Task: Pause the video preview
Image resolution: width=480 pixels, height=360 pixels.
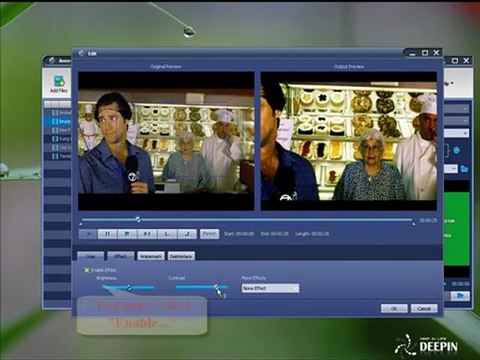Action: (x=107, y=234)
